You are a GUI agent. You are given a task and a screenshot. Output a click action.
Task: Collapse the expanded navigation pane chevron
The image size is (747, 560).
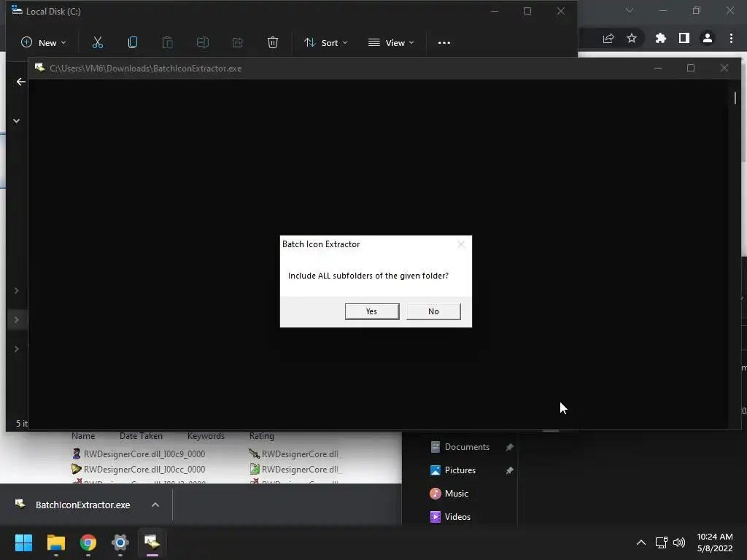click(17, 121)
